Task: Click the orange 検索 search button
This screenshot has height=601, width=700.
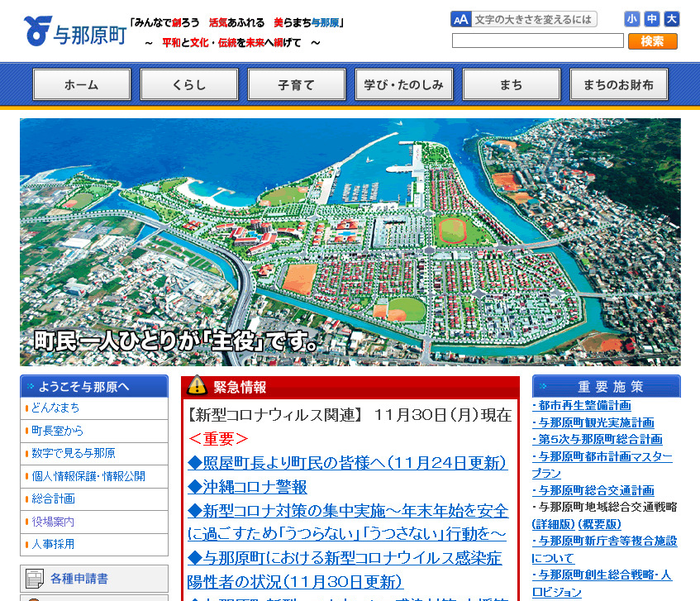Action: (x=652, y=41)
